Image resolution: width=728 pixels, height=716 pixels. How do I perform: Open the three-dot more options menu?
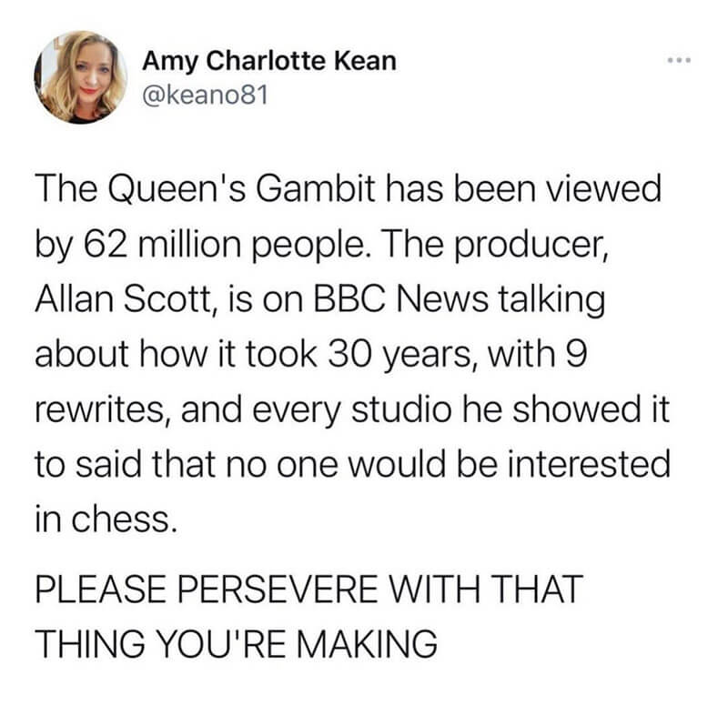(679, 60)
